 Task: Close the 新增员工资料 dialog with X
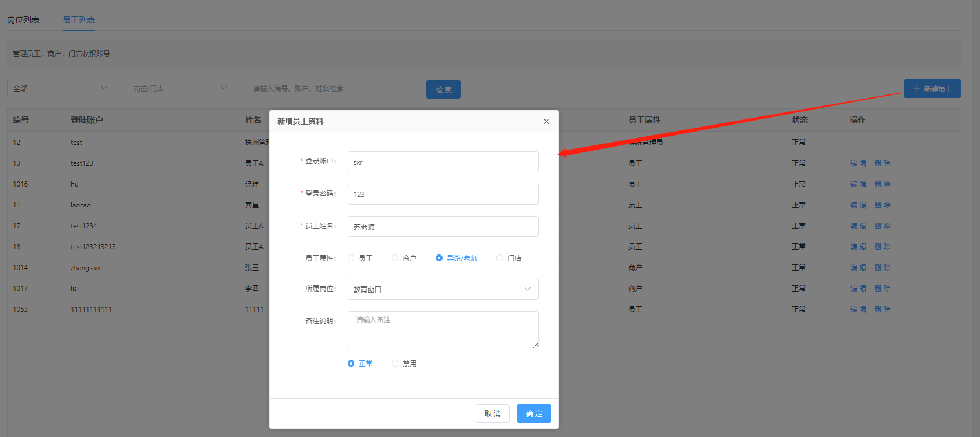(x=546, y=121)
